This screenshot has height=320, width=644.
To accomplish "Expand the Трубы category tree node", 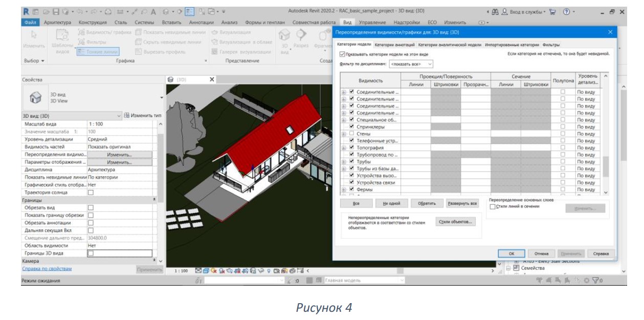I will coord(344,162).
